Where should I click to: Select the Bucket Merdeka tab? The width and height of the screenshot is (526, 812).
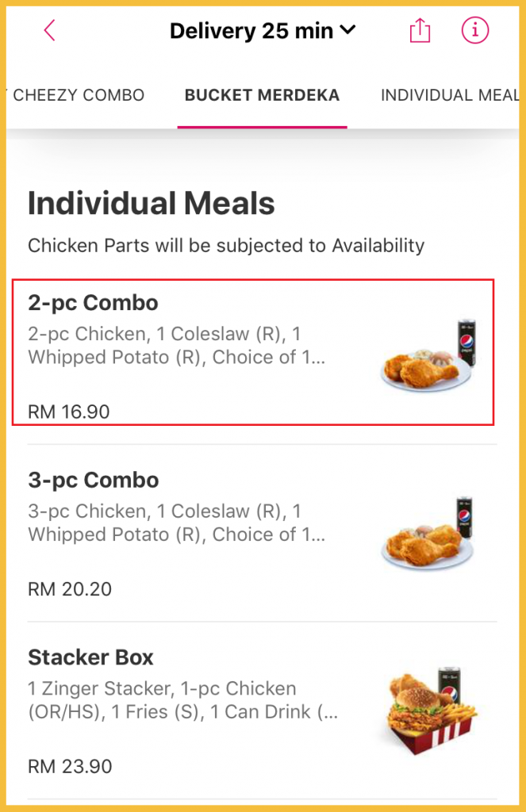262,95
